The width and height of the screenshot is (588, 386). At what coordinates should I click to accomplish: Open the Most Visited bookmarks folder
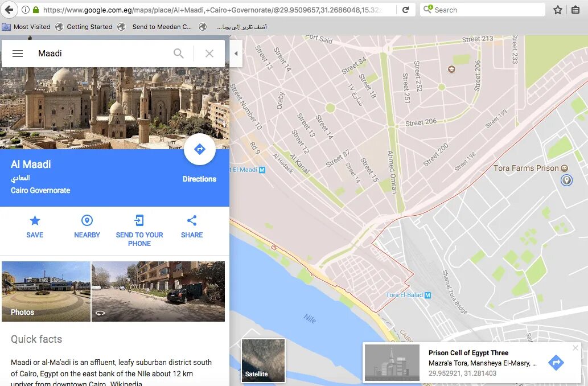[26, 27]
